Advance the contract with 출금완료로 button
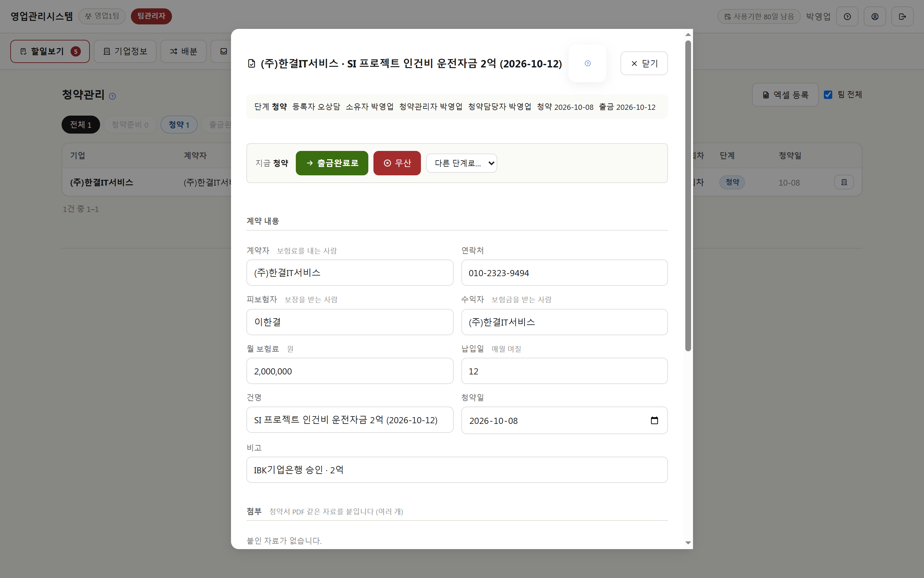This screenshot has width=924, height=578. tap(332, 163)
